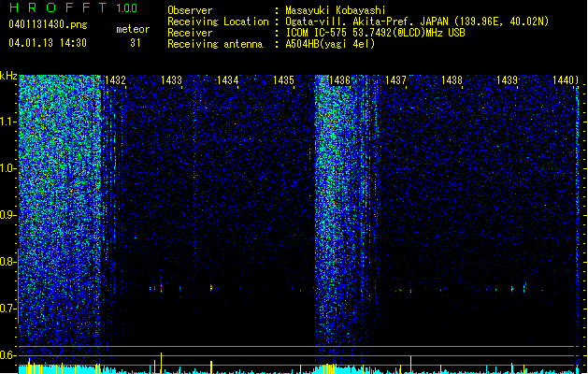Click the 1436 time marker

click(x=339, y=80)
